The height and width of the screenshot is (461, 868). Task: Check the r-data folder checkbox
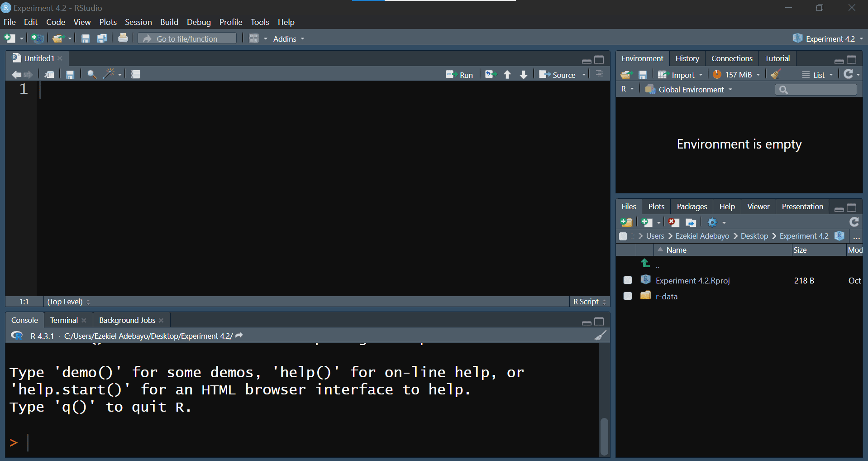point(628,296)
